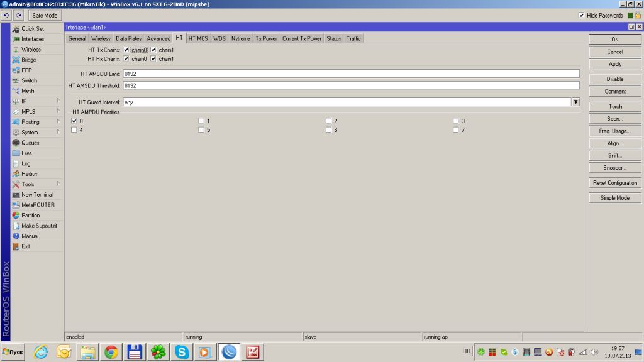644x362 pixels.
Task: Click the Torch button
Action: point(615,106)
